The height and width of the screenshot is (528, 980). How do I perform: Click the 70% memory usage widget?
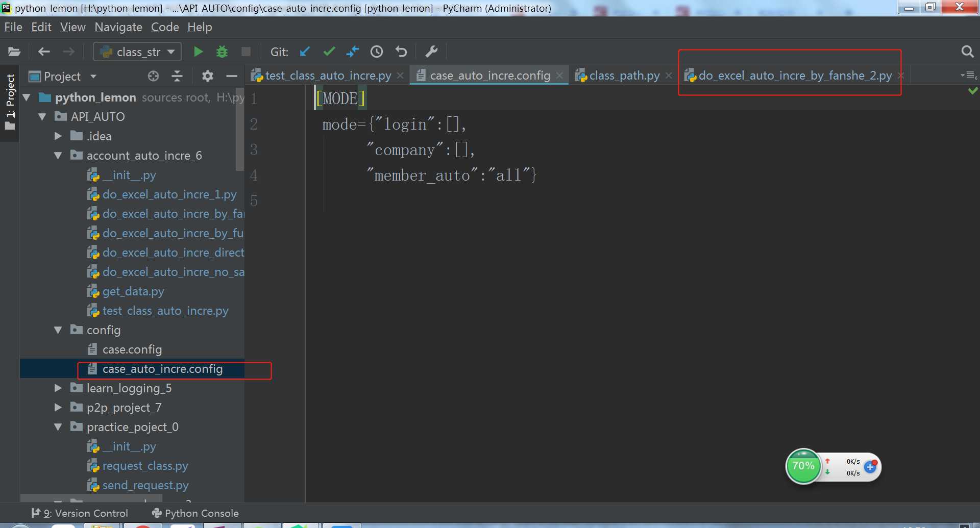click(803, 466)
